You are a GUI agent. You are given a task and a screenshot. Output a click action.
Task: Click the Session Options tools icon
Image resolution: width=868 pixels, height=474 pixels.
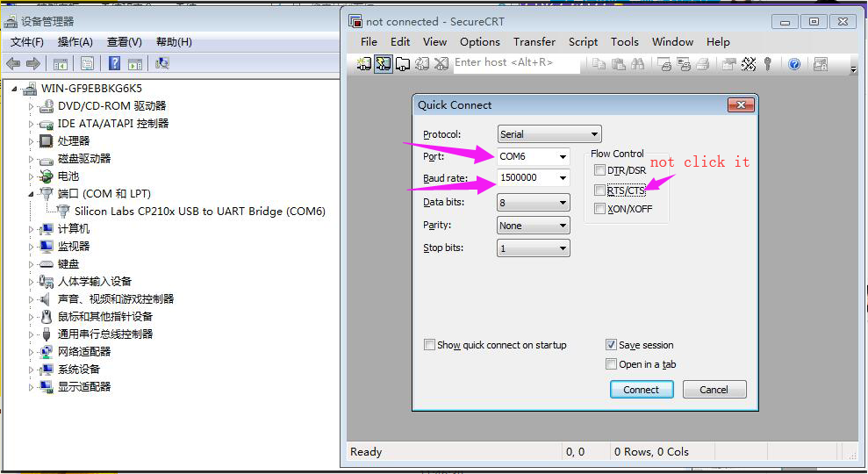(749, 64)
